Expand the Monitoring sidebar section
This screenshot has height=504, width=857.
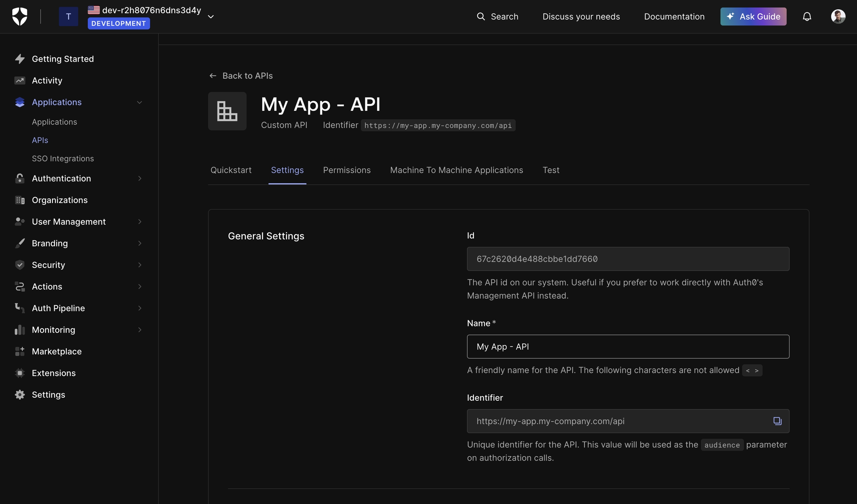point(139,330)
